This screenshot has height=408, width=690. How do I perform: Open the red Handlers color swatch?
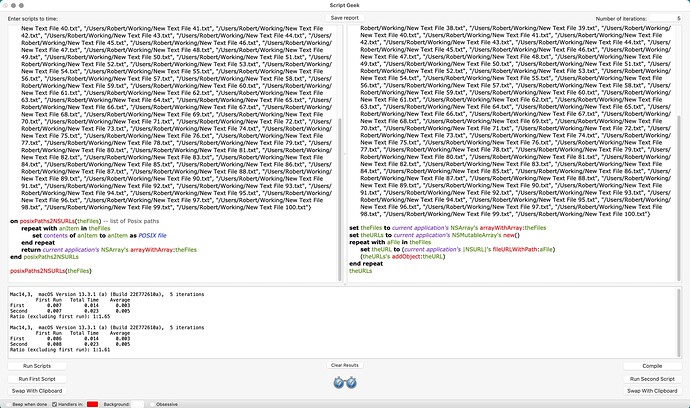tap(92, 403)
